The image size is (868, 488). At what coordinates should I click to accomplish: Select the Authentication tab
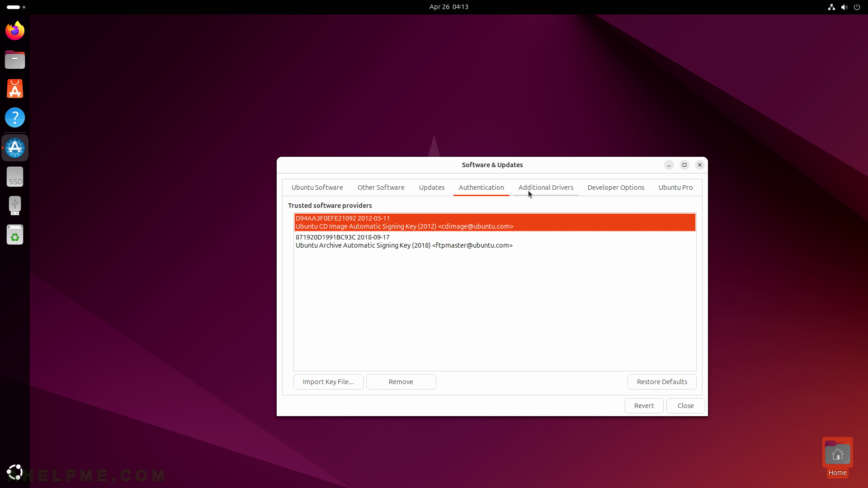(x=481, y=188)
